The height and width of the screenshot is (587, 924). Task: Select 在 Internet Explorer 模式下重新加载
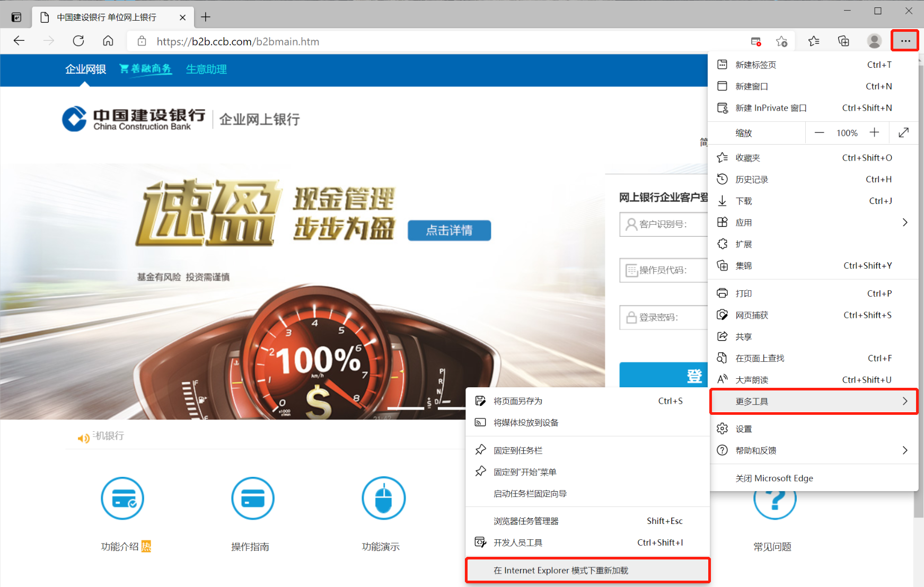coord(587,571)
